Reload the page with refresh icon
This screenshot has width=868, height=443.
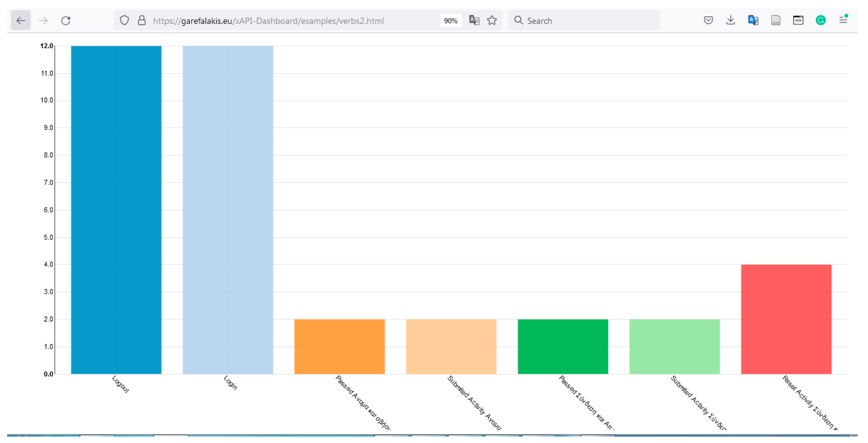(66, 21)
